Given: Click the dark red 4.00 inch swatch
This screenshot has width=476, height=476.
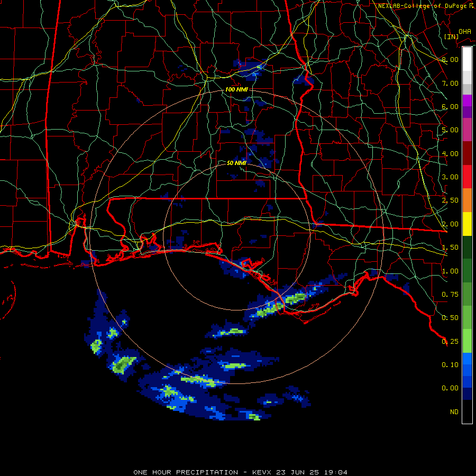Looking at the screenshot, I should (467, 153).
